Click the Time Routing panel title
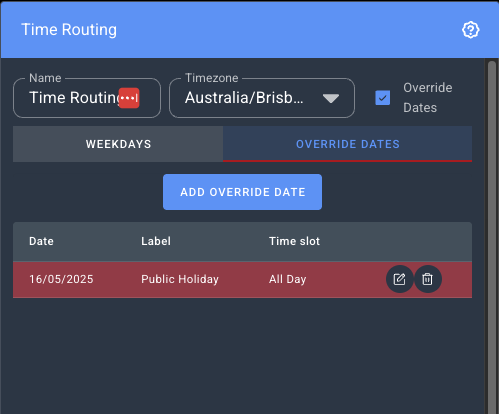This screenshot has width=499, height=414. 69,30
